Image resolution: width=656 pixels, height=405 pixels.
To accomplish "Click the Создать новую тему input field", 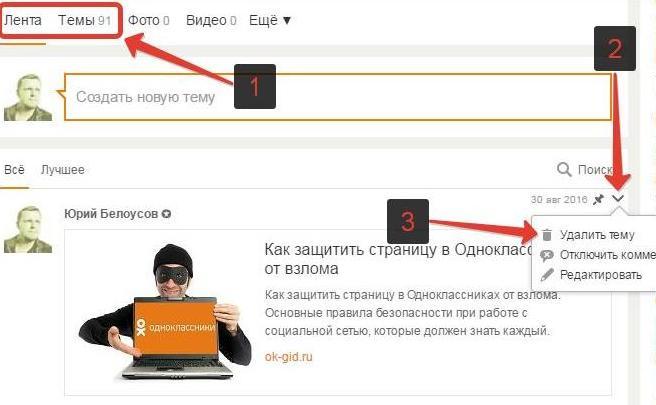I will coord(338,97).
